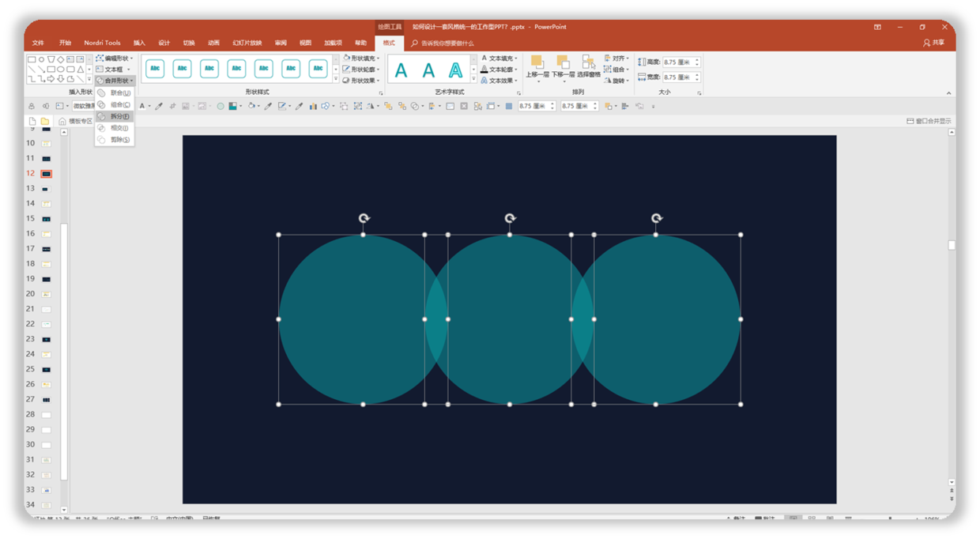Select slide thumbnail 15
This screenshot has height=539, width=980.
[47, 218]
